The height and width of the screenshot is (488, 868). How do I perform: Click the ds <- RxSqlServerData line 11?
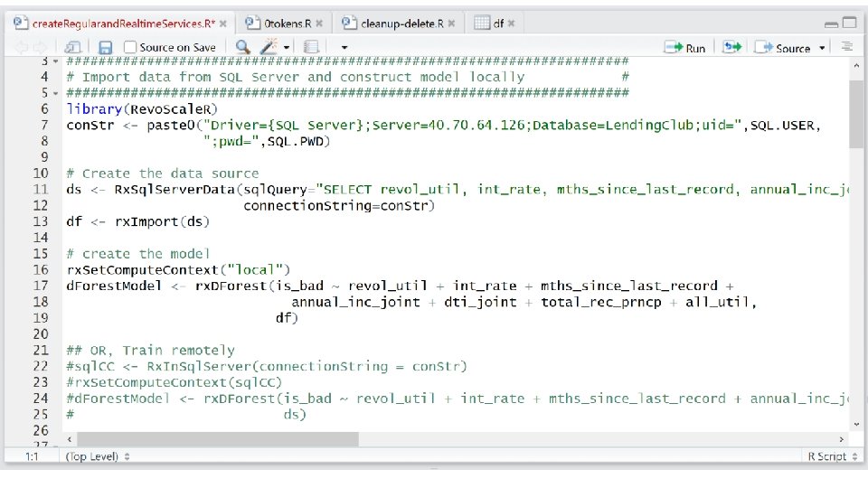click(458, 189)
